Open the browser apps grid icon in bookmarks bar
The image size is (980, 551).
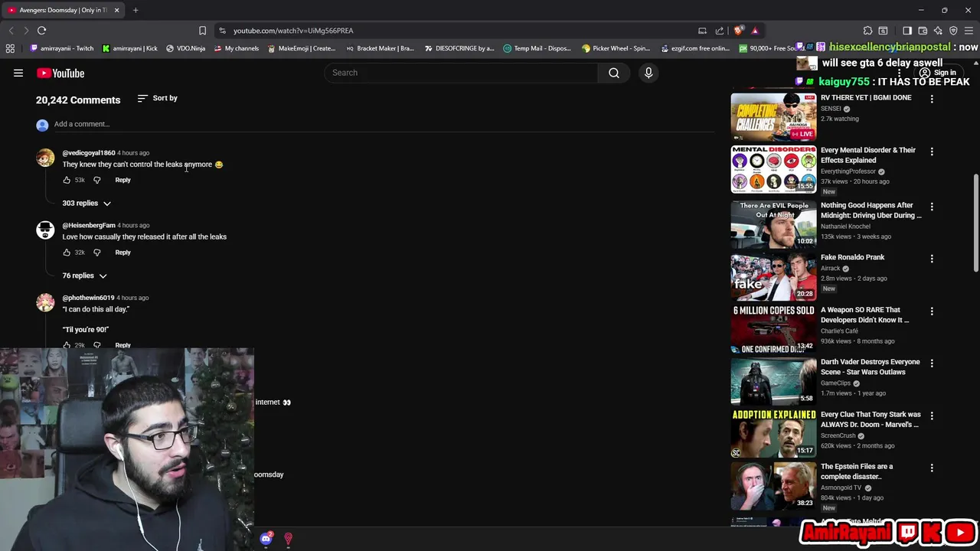pyautogui.click(x=10, y=48)
